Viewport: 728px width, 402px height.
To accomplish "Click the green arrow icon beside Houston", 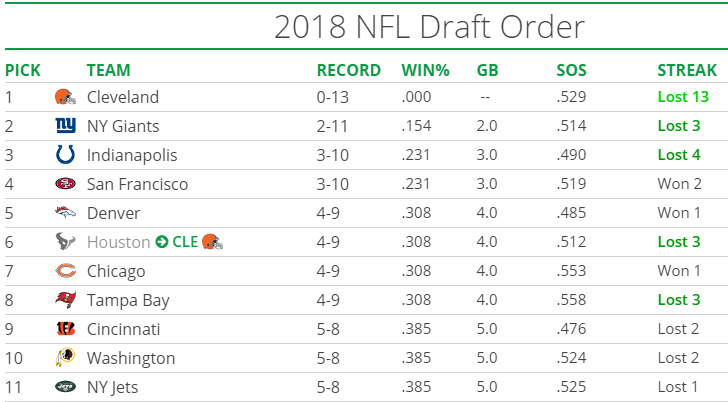I will 162,243.
